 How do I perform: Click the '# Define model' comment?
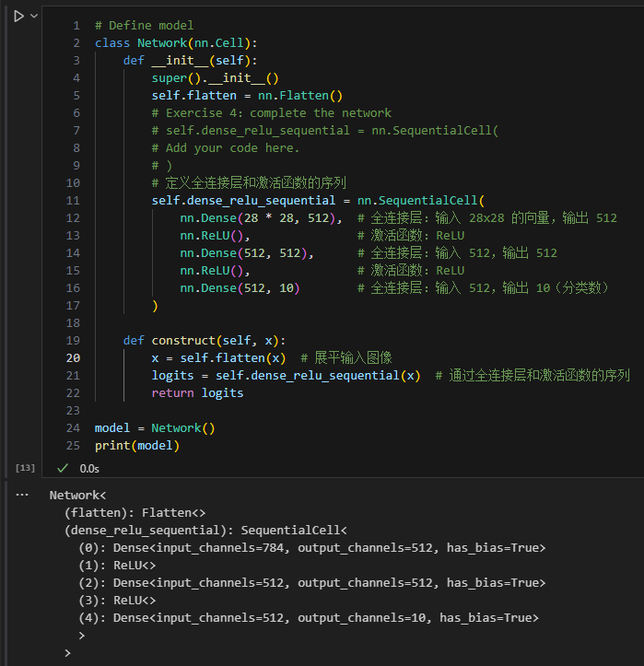click(144, 26)
